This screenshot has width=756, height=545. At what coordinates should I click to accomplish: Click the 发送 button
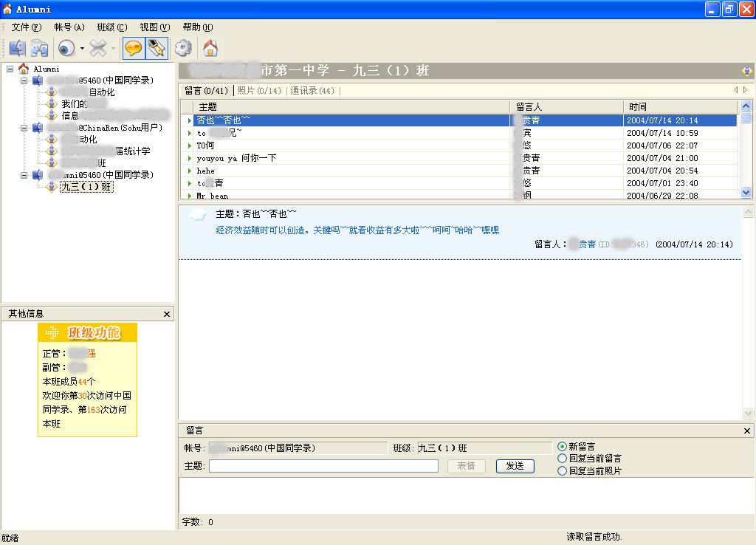pos(515,466)
